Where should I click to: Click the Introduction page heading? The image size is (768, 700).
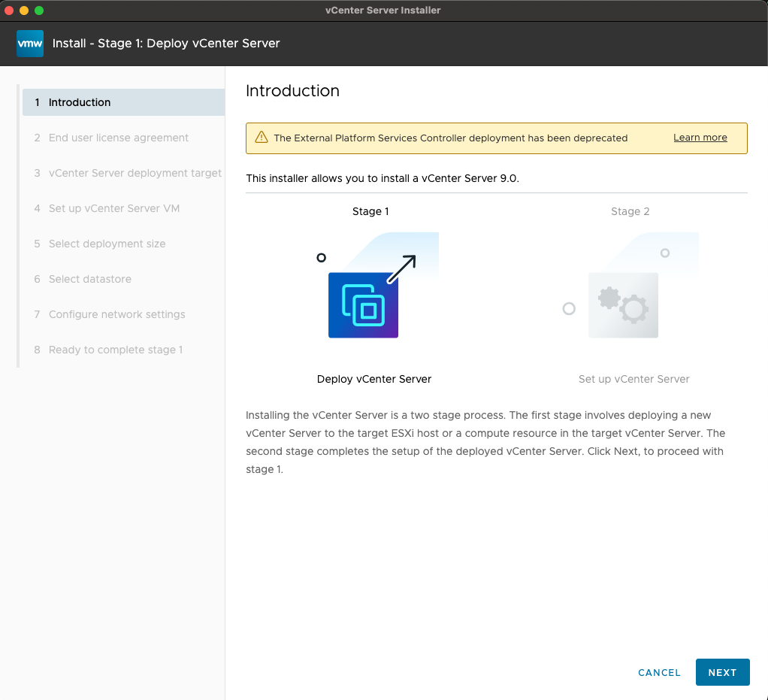coord(292,91)
